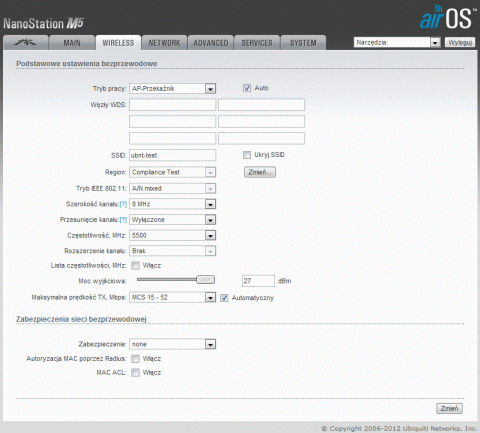Expand Częstotliwość MHz dropdown
This screenshot has width=480, height=433.
click(x=172, y=235)
